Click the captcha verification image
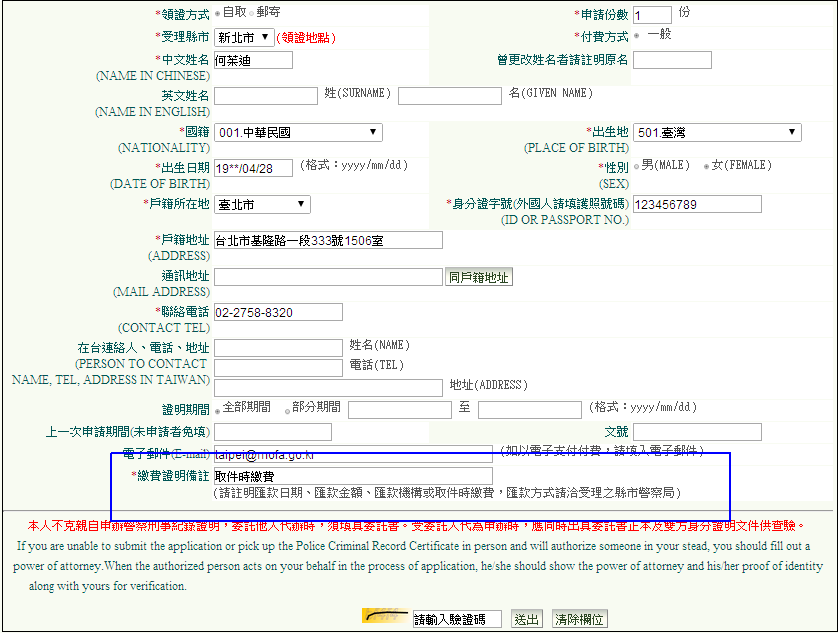This screenshot has width=838, height=633. (385, 616)
